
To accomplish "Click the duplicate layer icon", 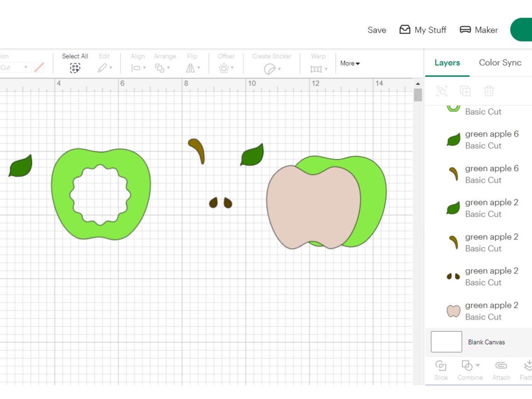I will 465,91.
